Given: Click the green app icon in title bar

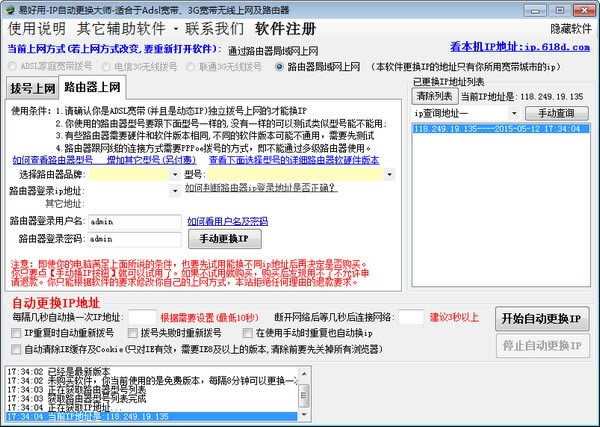Looking at the screenshot, I should pos(10,10).
